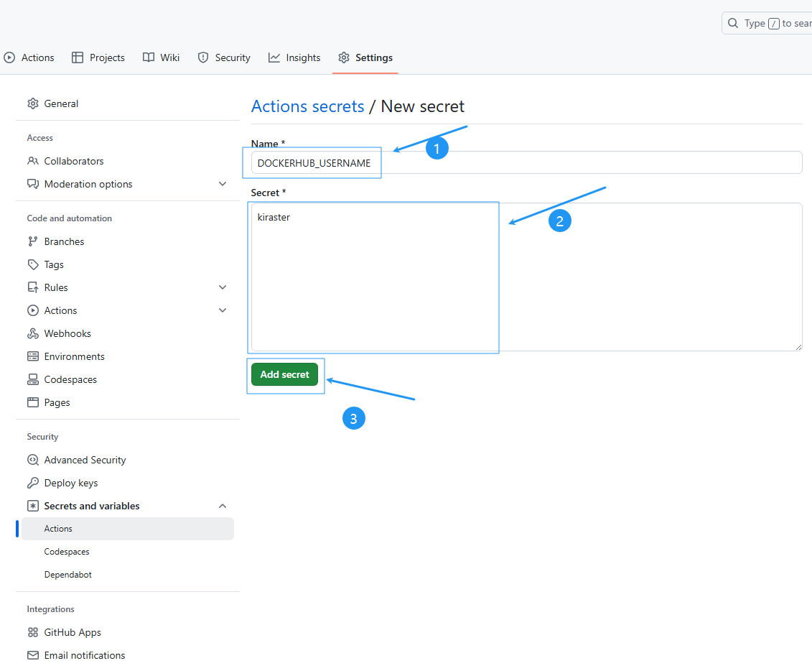
Task: Switch to the Projects tab
Action: 98,57
